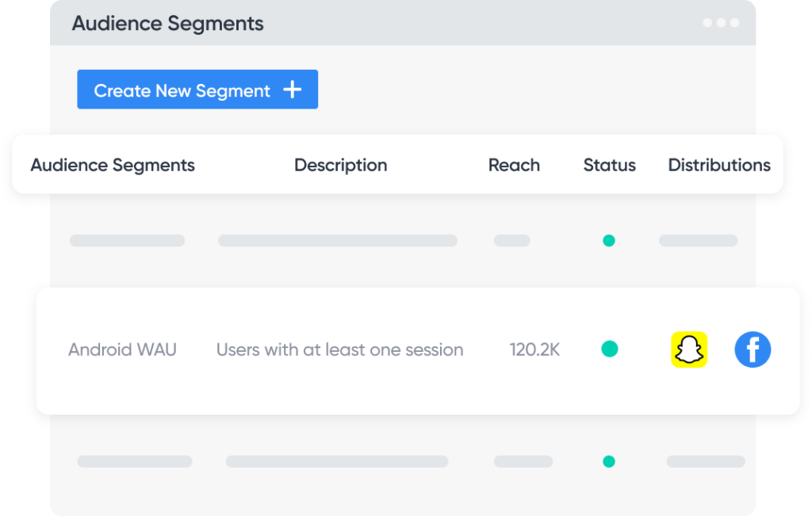Open the Android WAU segment link
Image resolution: width=812 pixels, height=516 pixels.
(x=123, y=350)
